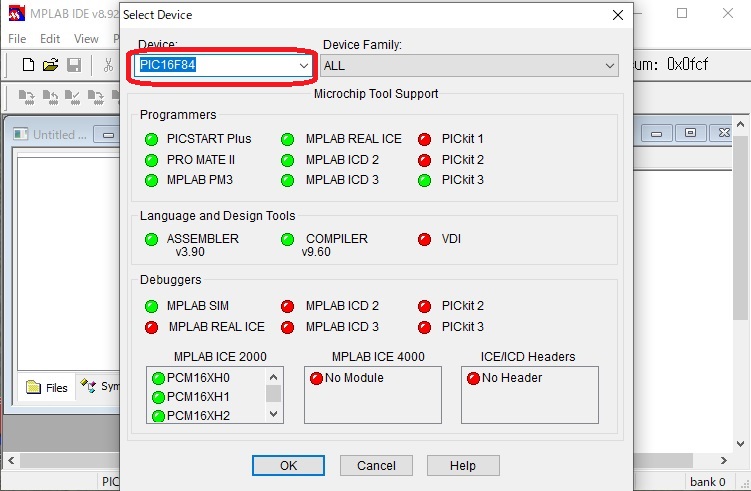Click the close button of child window

724,133
